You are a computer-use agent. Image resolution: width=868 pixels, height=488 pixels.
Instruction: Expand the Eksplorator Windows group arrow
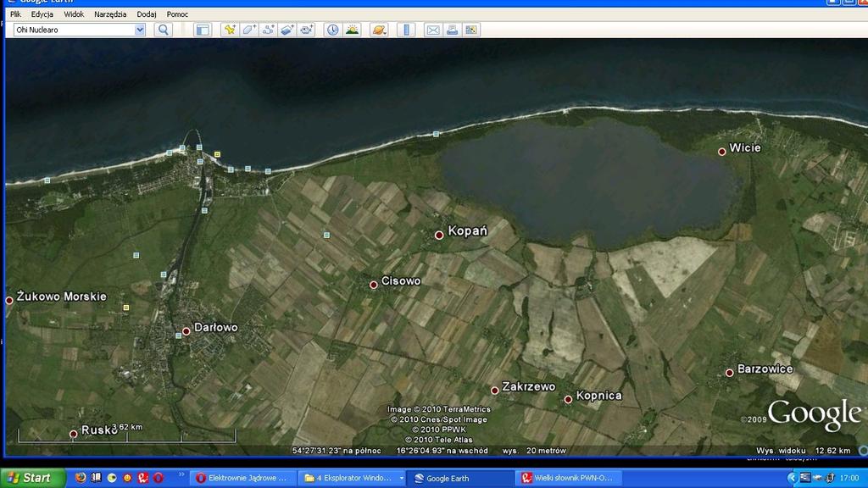401,478
